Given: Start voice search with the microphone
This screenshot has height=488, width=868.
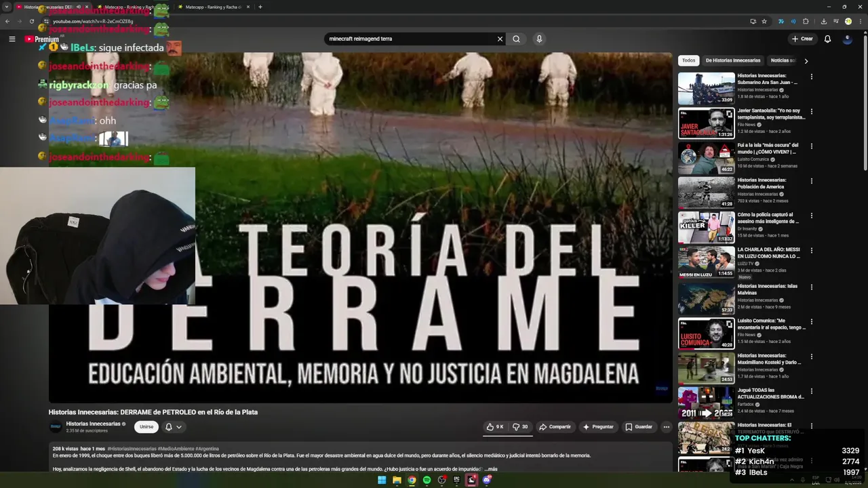Looking at the screenshot, I should pos(539,39).
